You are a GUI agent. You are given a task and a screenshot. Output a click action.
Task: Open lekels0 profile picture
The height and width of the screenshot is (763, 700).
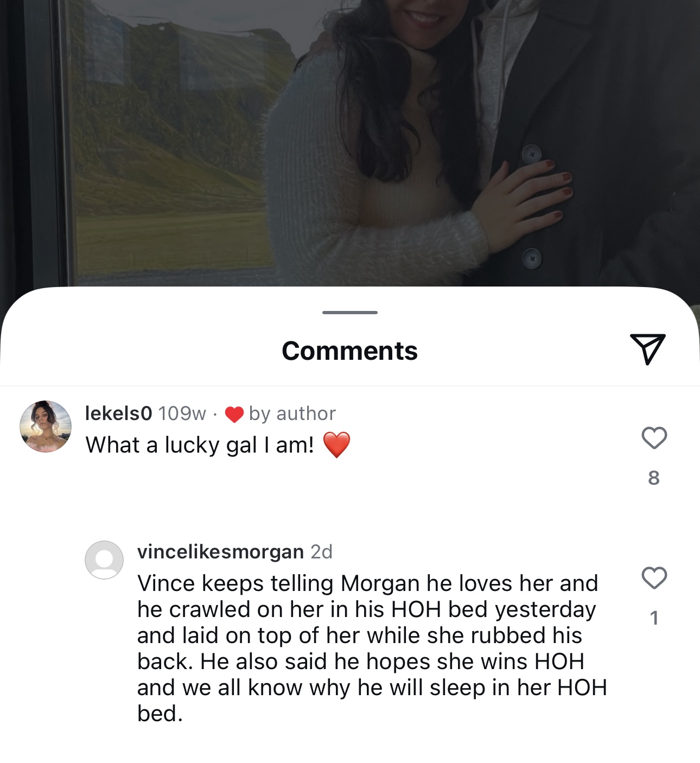pos(46,427)
